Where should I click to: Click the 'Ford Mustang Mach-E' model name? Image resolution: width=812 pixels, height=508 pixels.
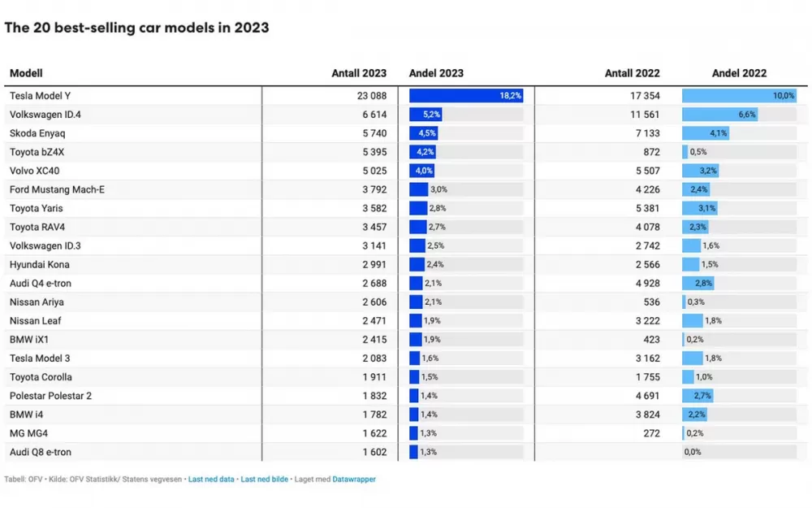[57, 189]
